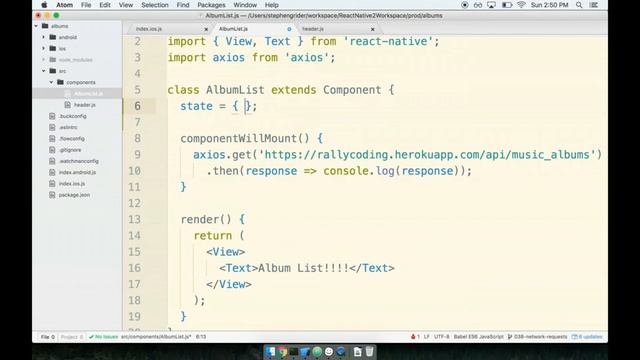Expand the android folder

click(44, 37)
